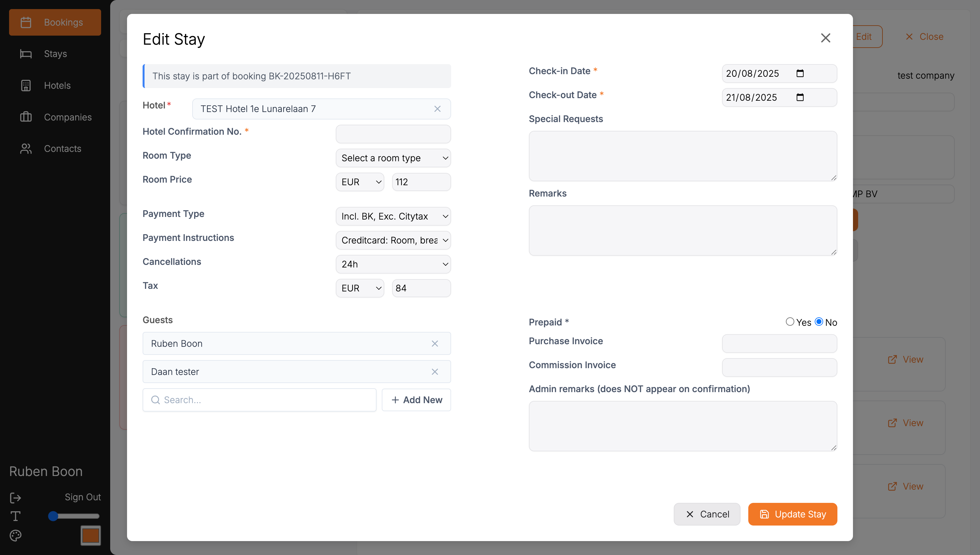Click the Hotel field TEST Hotel 1e Lunarelaan 7
This screenshot has width=980, height=555.
[x=321, y=109]
